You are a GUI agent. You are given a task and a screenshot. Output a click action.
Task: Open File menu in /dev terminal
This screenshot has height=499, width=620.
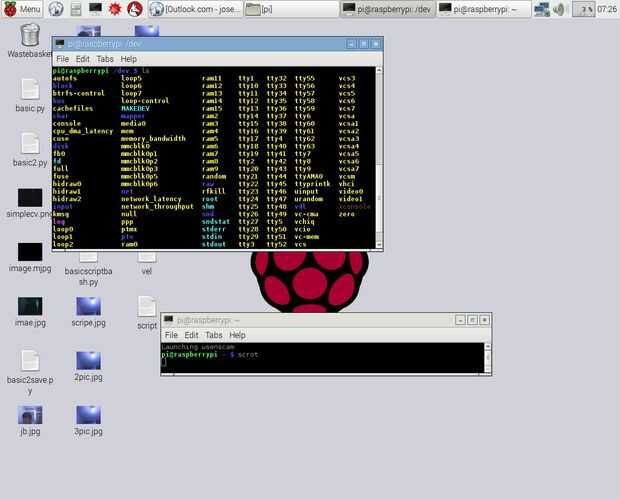coord(62,59)
